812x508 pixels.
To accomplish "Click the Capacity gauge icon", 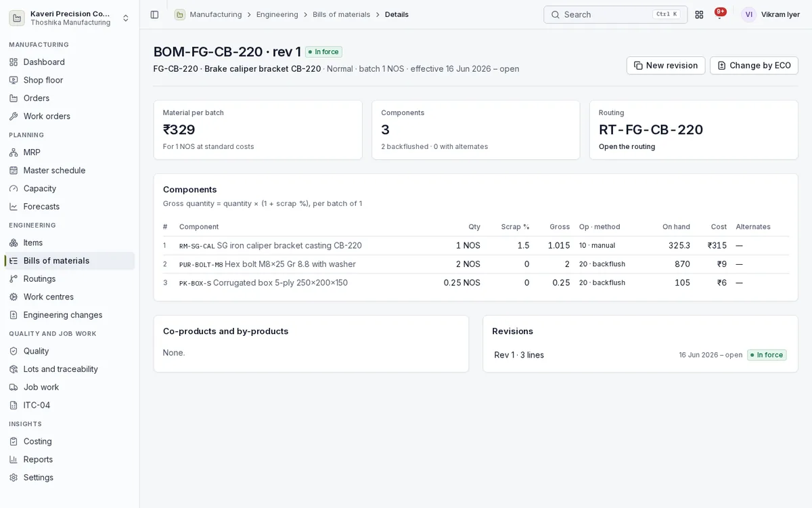I will tap(14, 188).
